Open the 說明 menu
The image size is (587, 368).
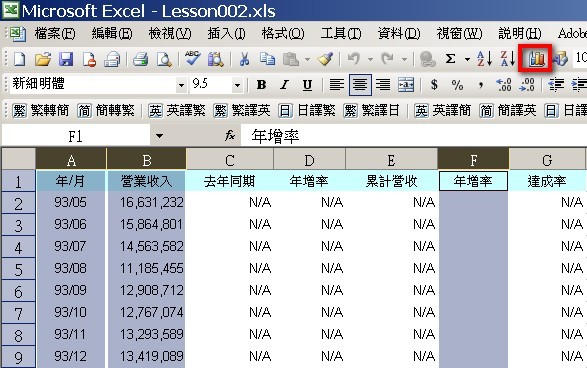(x=520, y=34)
